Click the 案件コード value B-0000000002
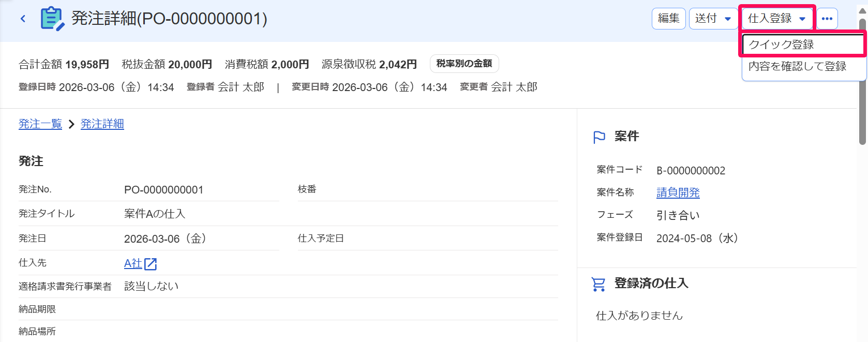 tap(691, 171)
